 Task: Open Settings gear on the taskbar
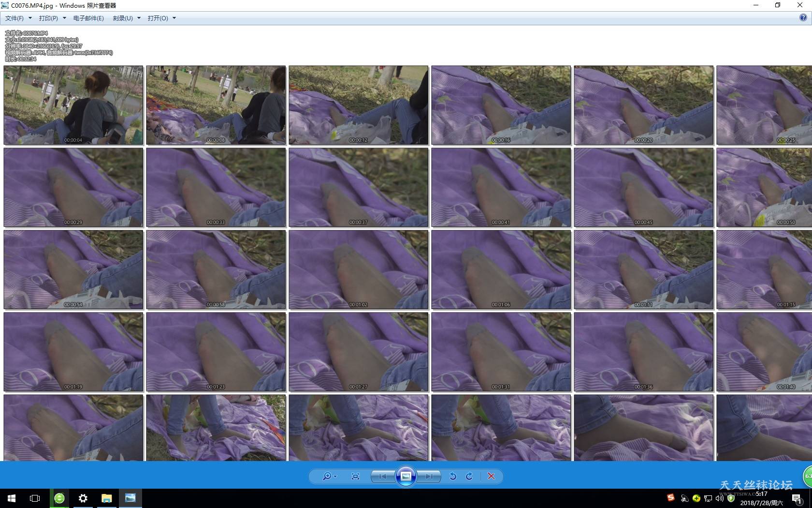pos(83,498)
